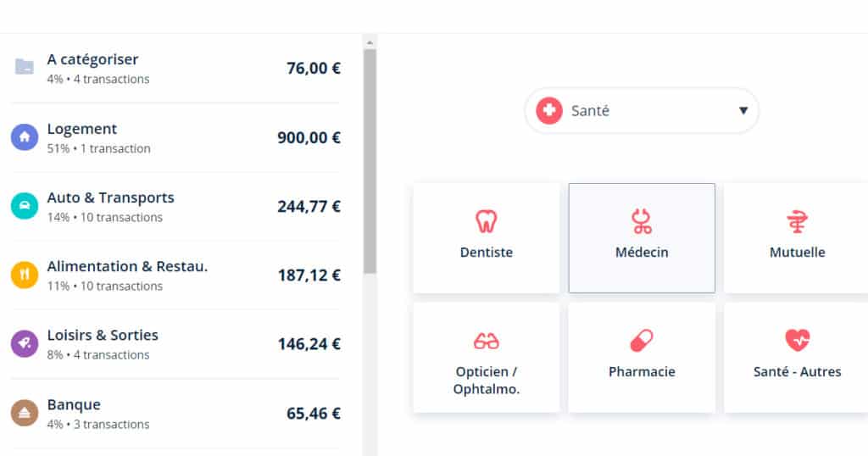Open the Santé category dropdown
This screenshot has width=868, height=456.
tap(642, 110)
